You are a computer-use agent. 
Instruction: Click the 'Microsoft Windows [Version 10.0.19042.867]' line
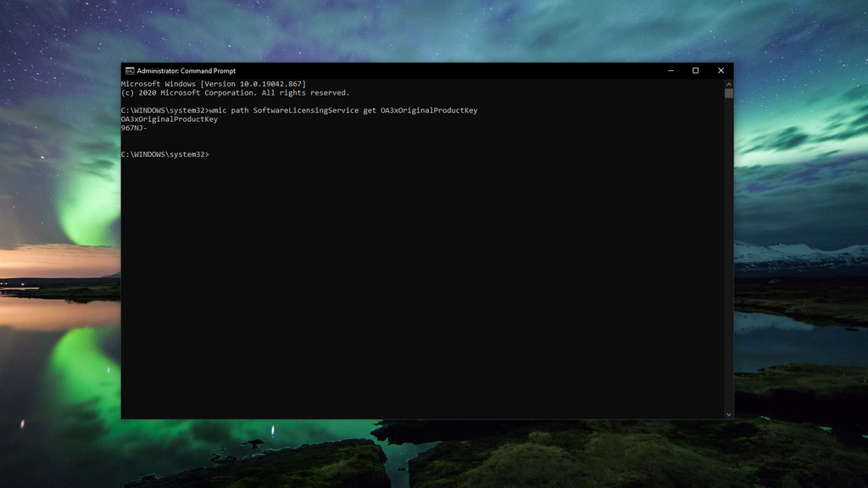213,84
